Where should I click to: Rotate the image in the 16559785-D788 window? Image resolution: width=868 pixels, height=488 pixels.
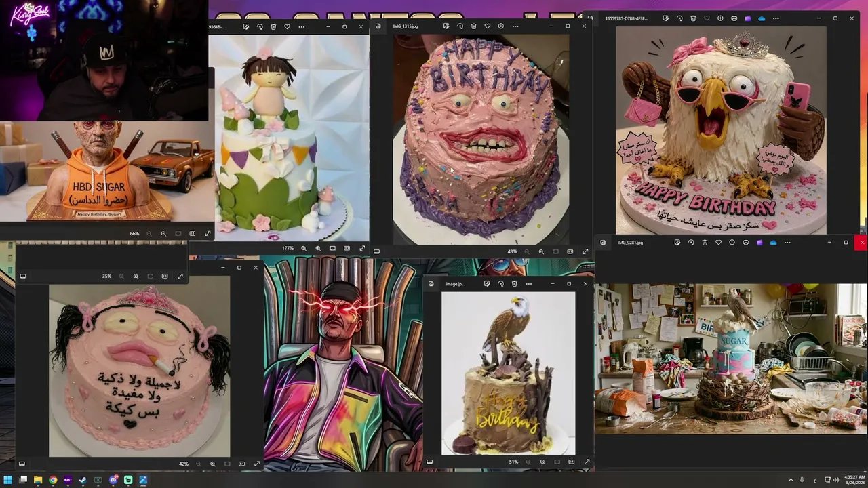click(679, 18)
